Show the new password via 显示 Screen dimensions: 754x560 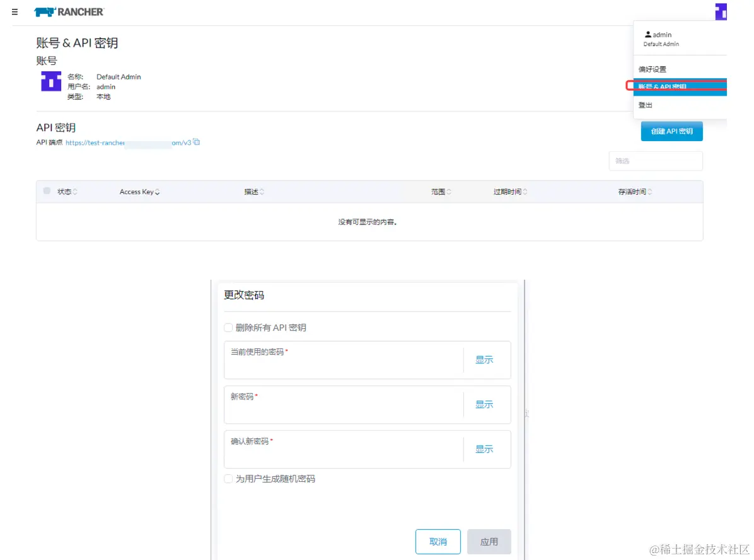click(484, 404)
